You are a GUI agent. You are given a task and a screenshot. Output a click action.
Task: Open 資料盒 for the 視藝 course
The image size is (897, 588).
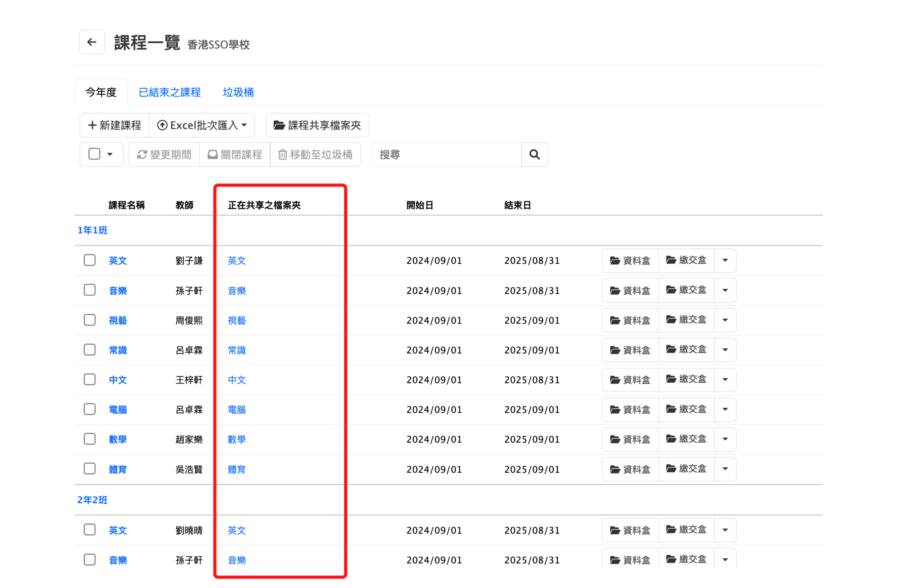630,320
